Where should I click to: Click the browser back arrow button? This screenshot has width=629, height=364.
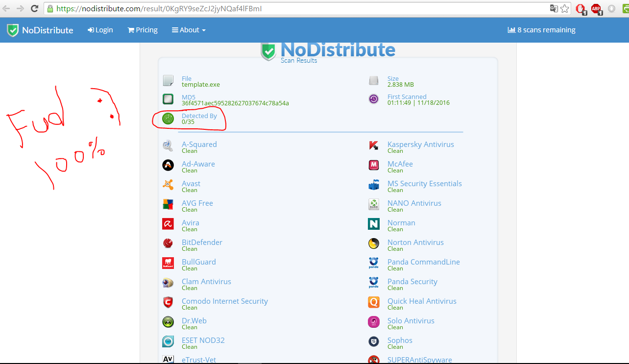point(7,8)
